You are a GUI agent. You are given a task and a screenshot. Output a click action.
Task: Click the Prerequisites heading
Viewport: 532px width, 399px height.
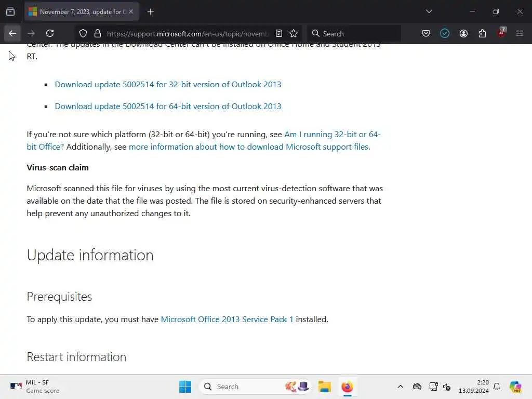point(59,297)
